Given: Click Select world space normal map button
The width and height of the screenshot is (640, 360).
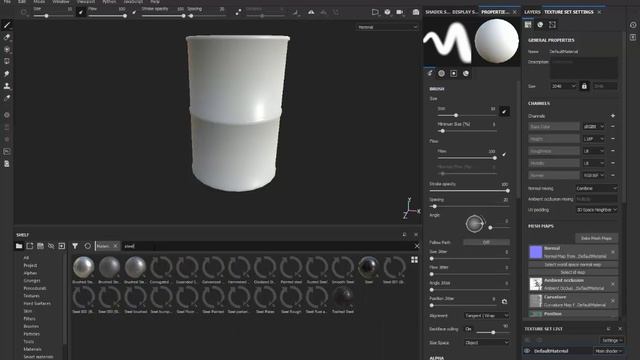Looking at the screenshot, I should point(573,264).
